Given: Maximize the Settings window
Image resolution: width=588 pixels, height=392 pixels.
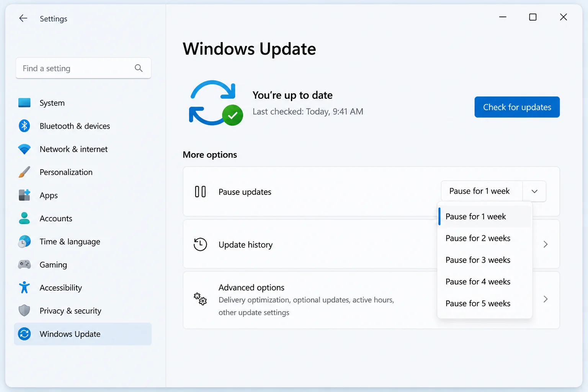Looking at the screenshot, I should [532, 17].
